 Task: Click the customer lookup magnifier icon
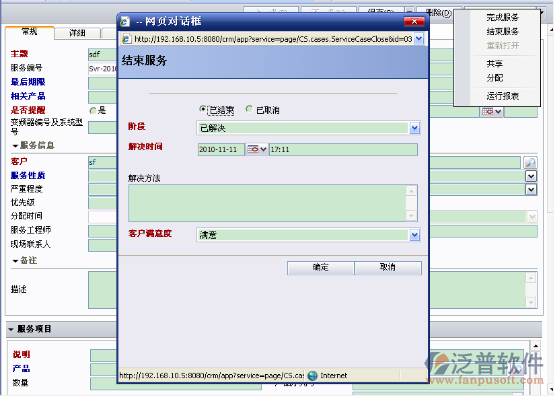(x=530, y=162)
